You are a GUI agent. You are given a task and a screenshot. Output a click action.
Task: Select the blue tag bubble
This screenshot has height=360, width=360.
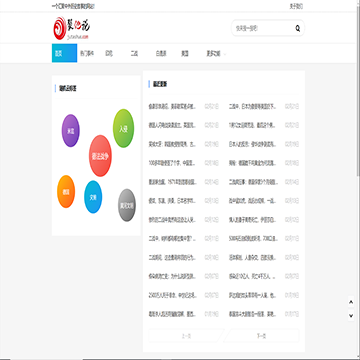point(93,197)
